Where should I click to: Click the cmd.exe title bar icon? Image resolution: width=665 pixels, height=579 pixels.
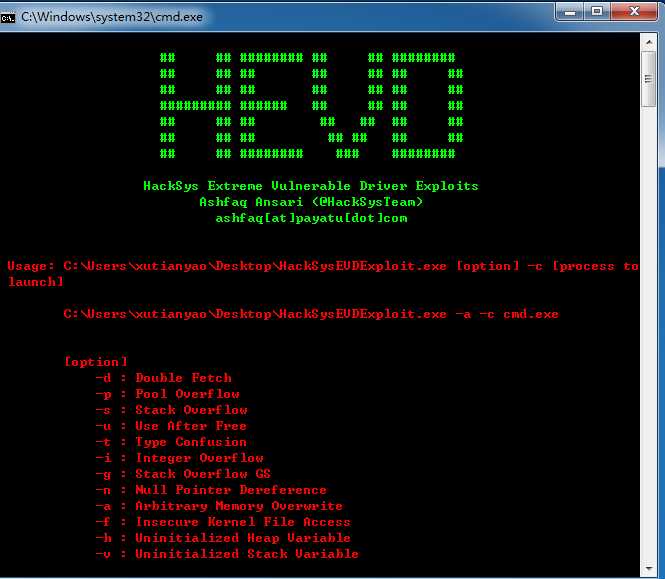click(8, 17)
